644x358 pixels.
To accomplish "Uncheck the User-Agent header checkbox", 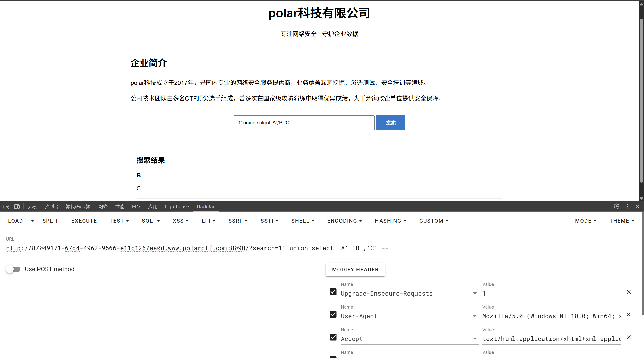I will click(333, 314).
